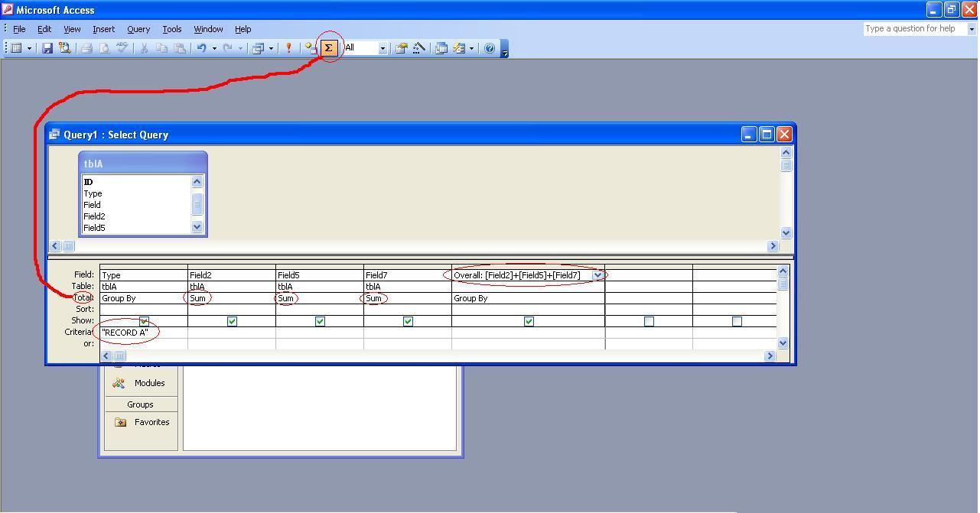Click the Undo arrow icon
Viewport: 980px width, 513px height.
[x=201, y=48]
